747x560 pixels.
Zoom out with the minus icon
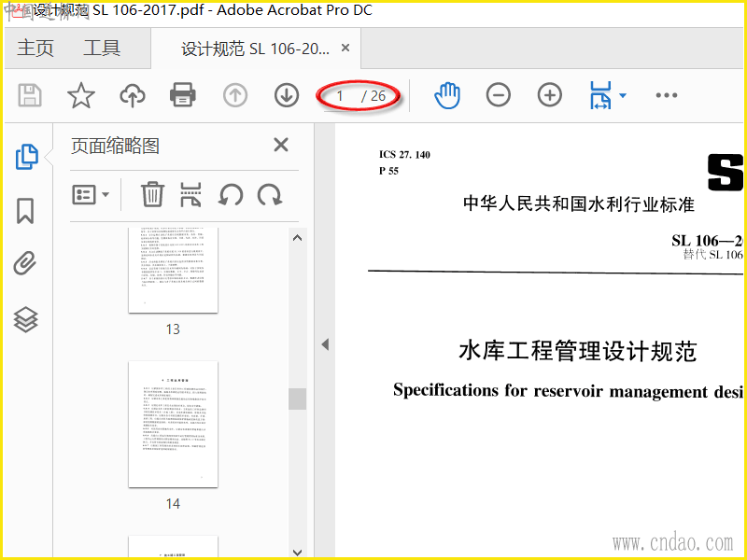[499, 95]
